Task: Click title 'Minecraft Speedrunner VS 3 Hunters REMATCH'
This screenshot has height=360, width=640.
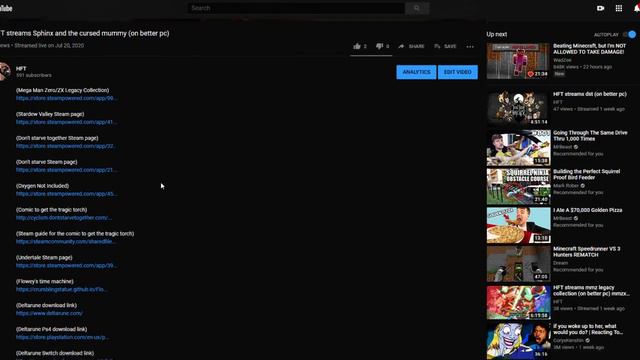Action: [587, 252]
